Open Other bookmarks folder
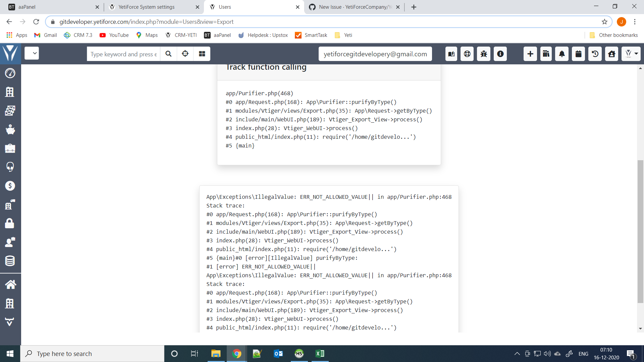644x362 pixels. coord(613,35)
